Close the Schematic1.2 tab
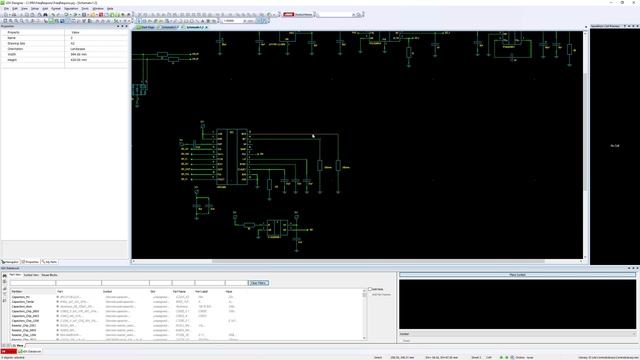The image size is (640, 360). [207, 27]
